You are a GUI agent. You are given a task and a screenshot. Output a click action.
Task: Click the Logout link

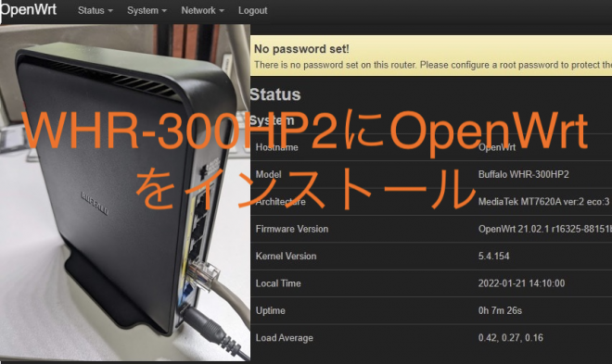click(253, 10)
